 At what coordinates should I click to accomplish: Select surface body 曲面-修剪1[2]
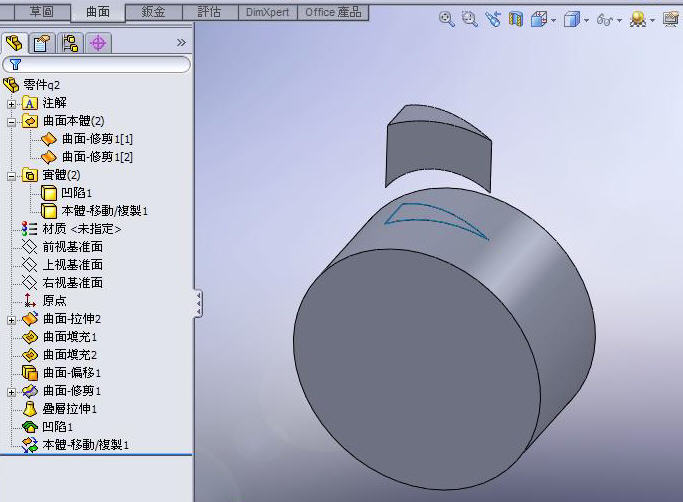[x=87, y=157]
